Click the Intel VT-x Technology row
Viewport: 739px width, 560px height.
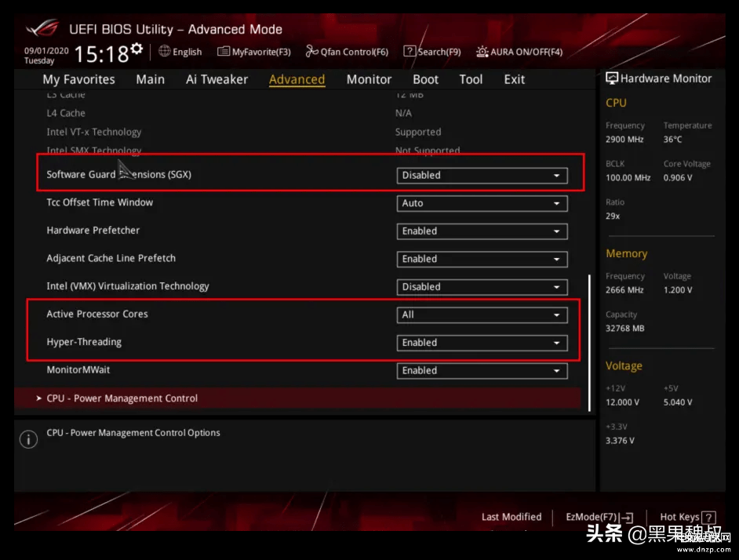(94, 132)
